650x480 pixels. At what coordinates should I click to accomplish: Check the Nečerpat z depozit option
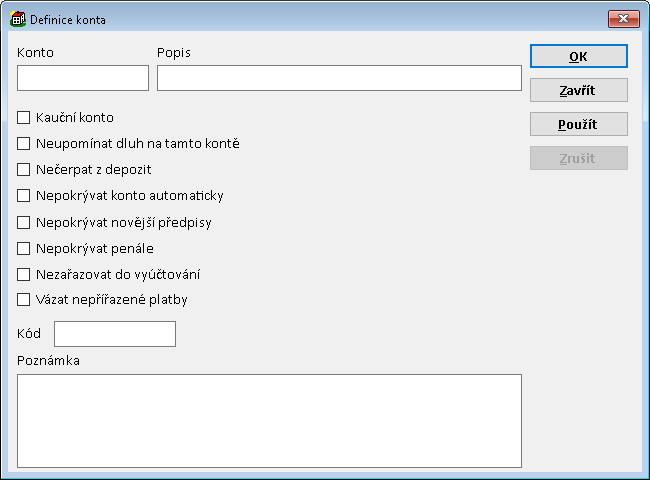pyautogui.click(x=24, y=170)
